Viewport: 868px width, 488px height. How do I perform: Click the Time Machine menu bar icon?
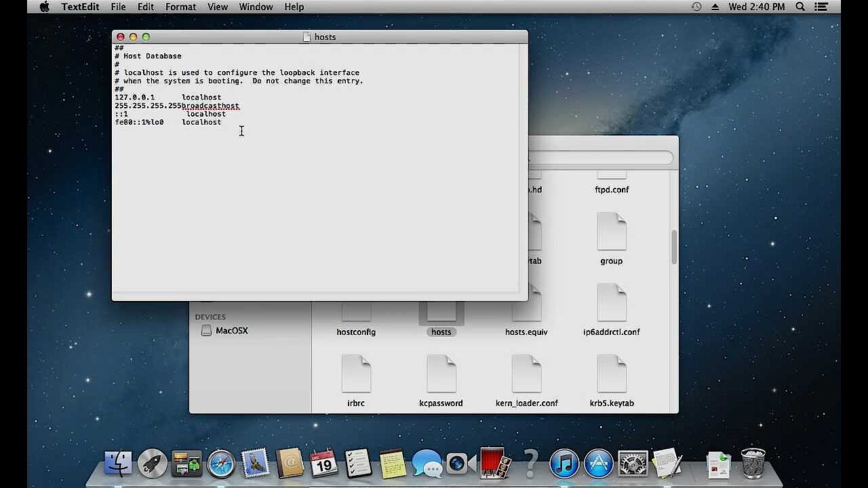pyautogui.click(x=696, y=7)
